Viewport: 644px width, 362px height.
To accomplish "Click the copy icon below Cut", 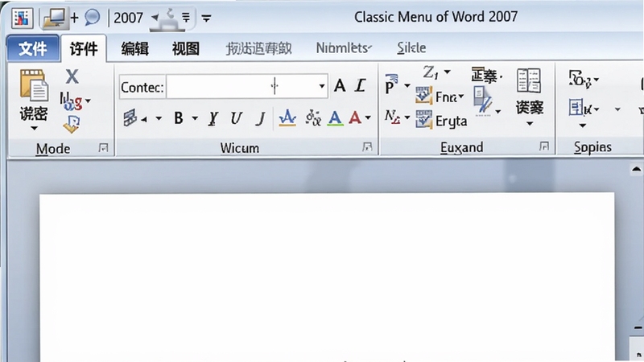I will coord(71,101).
